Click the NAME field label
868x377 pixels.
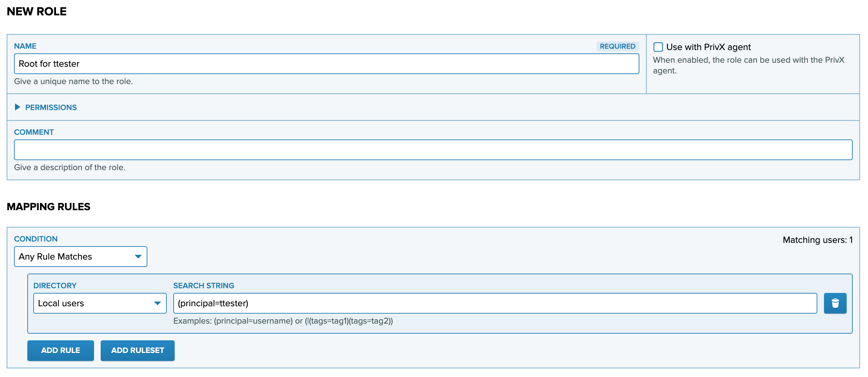tap(25, 46)
